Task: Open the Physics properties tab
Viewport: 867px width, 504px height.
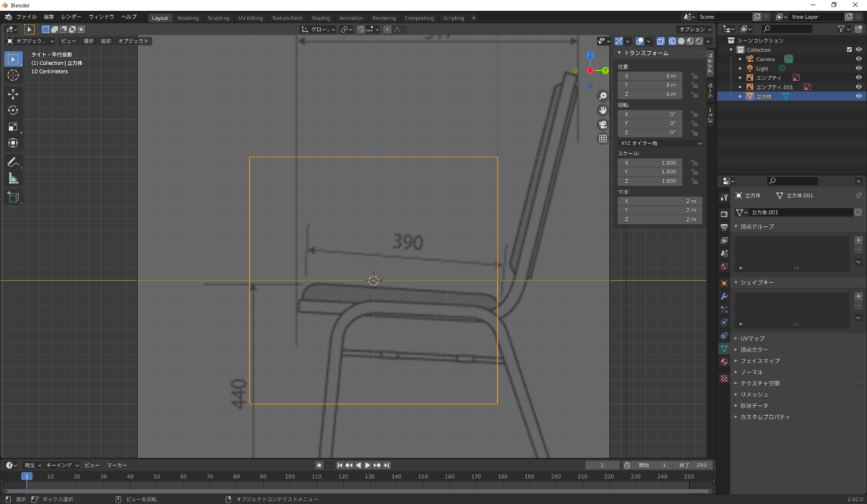Action: tap(724, 322)
